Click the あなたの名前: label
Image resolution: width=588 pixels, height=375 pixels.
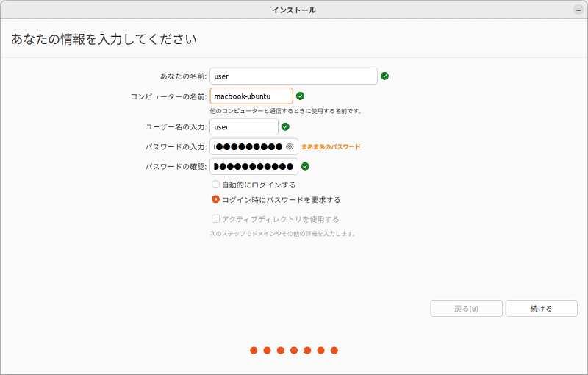coord(183,76)
